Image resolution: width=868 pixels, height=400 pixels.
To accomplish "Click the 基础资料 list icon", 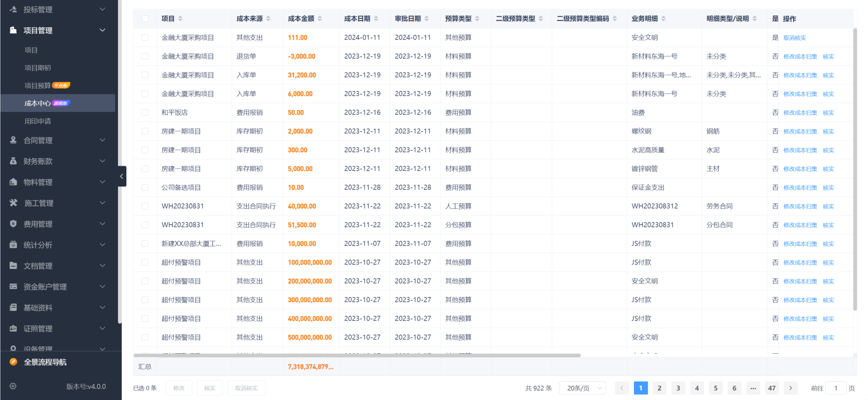I will tap(13, 307).
